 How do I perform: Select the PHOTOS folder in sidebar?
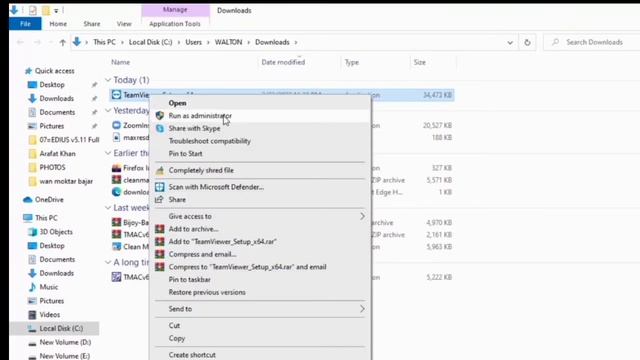(52, 168)
